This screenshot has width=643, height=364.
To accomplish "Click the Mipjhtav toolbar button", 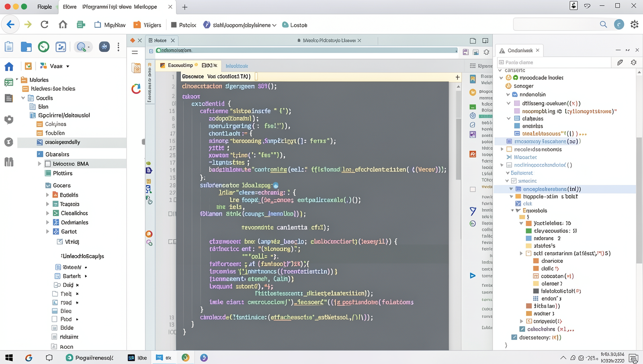I will point(110,25).
